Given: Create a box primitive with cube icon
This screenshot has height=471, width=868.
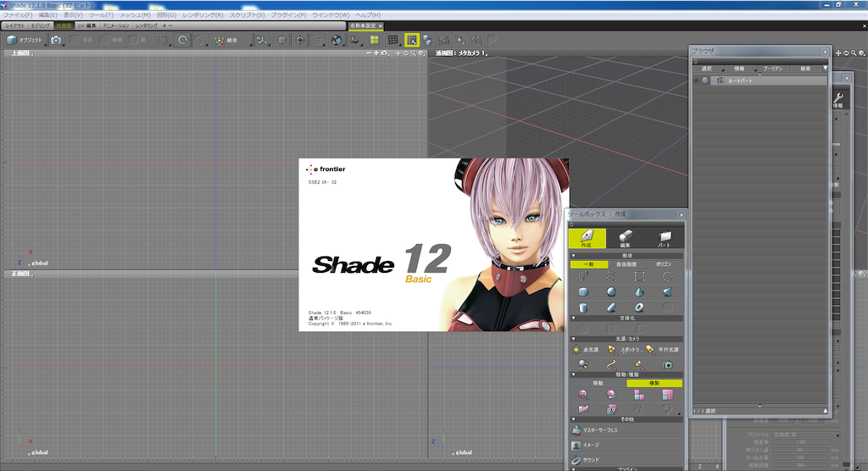Looking at the screenshot, I should tap(583, 291).
